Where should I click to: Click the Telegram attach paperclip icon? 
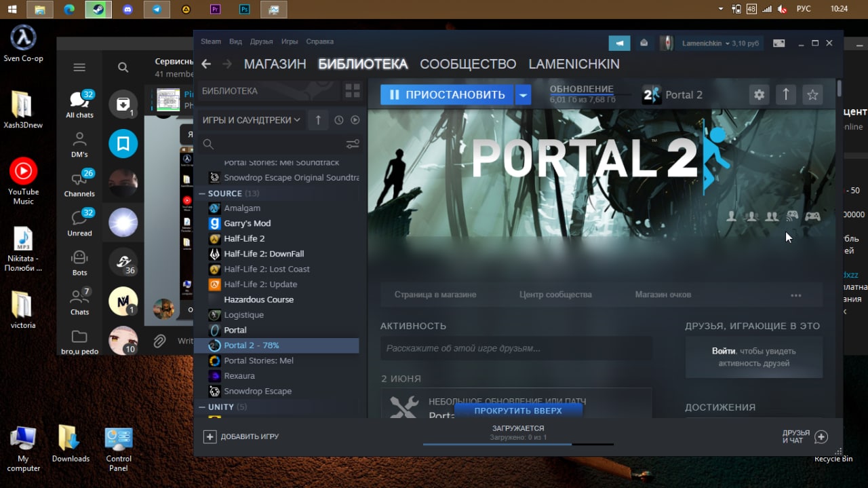point(159,341)
